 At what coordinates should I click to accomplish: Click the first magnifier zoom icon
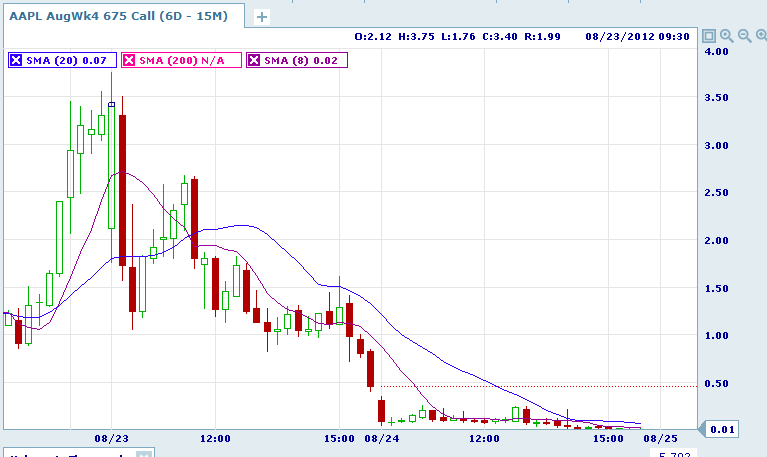(x=726, y=36)
